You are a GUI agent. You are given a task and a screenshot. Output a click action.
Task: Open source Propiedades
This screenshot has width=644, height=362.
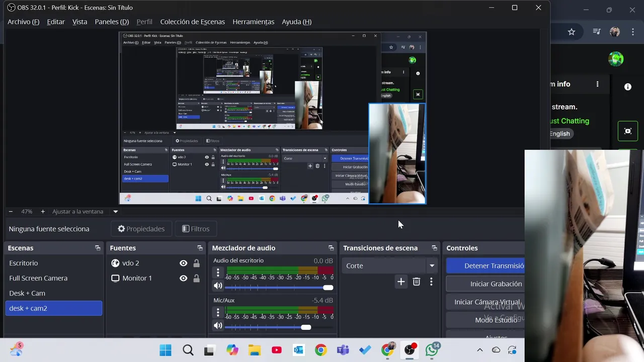click(141, 229)
